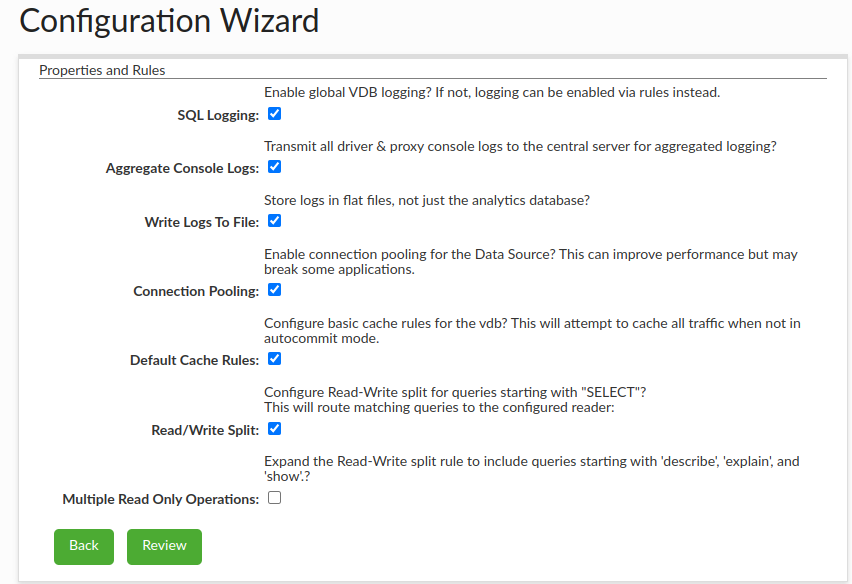Enable the Multiple Read Only Operations checkbox
Viewport: 852px width, 584px height.
(x=274, y=498)
